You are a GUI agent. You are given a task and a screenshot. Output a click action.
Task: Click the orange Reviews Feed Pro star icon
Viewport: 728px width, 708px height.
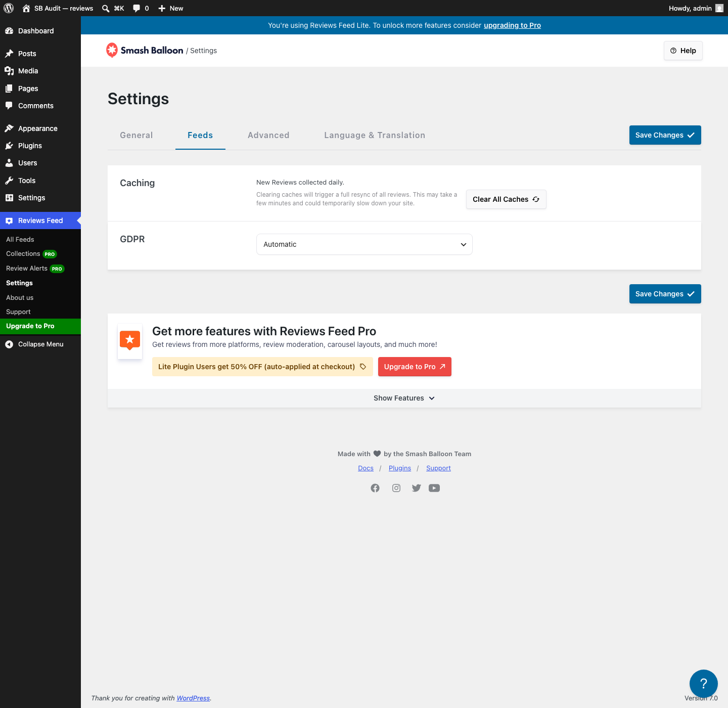tap(130, 341)
